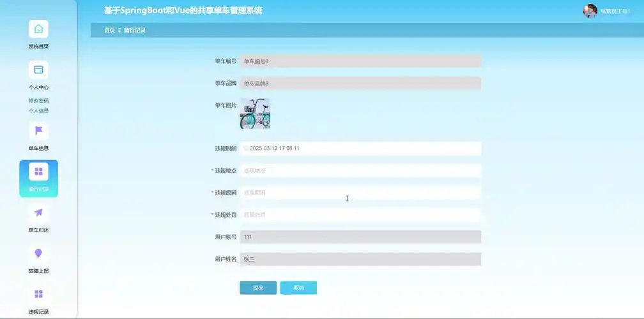Click the 用户姓名 field showing 张三
Image resolution: width=644 pixels, height=319 pixels.
pyautogui.click(x=360, y=259)
